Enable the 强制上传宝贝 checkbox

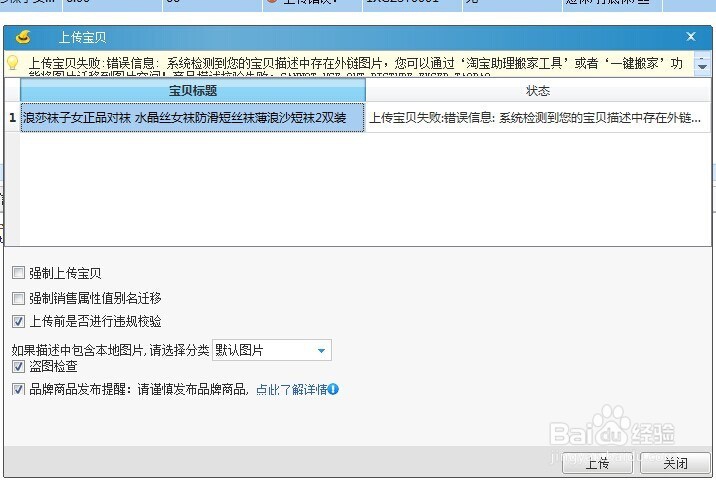tap(18, 273)
